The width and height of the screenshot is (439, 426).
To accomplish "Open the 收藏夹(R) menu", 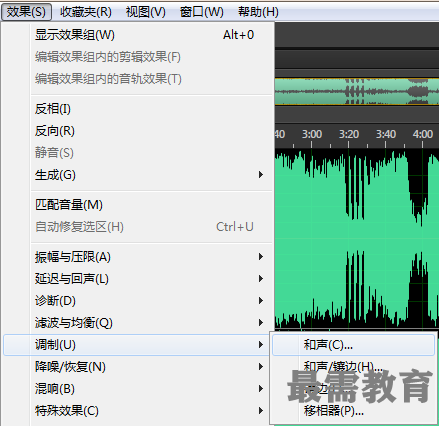I will pos(86,12).
